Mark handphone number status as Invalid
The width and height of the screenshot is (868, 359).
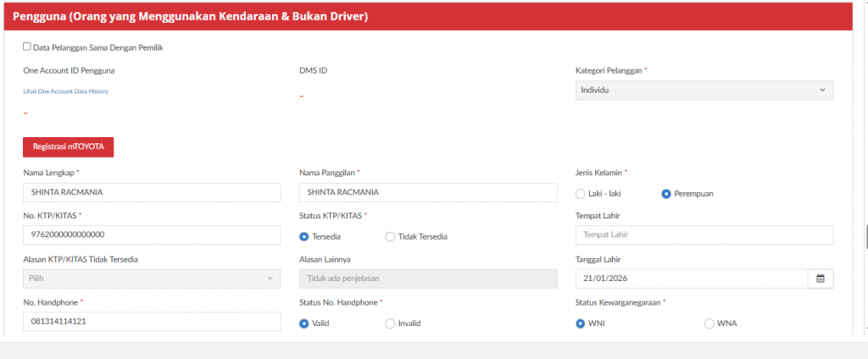point(390,323)
